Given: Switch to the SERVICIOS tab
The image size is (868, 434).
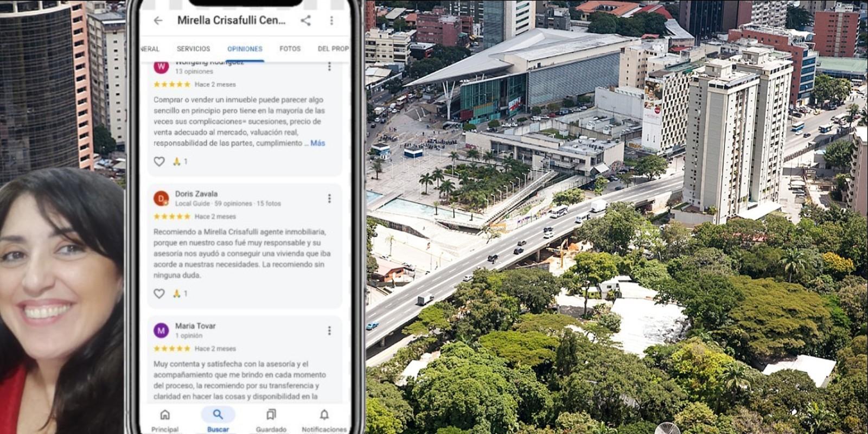Looking at the screenshot, I should (193, 49).
